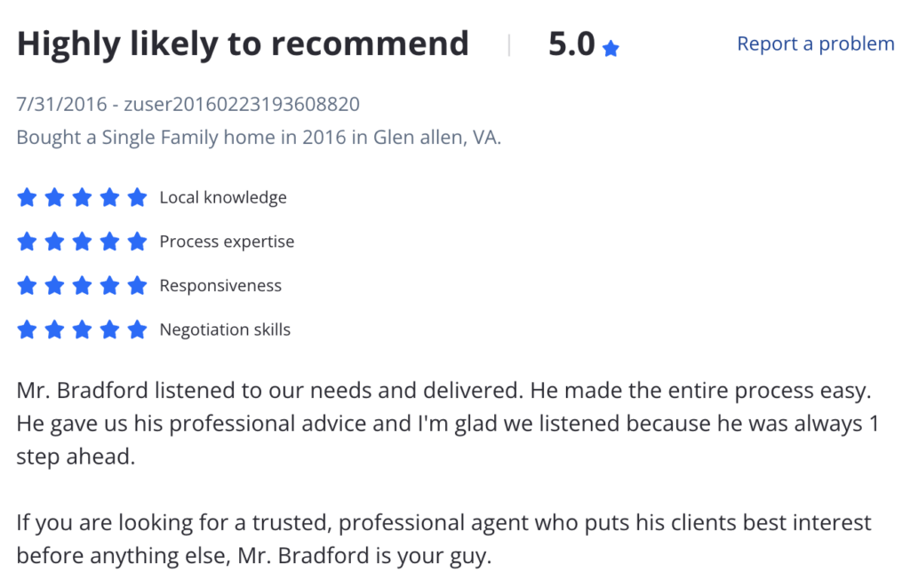Select fifth star of Local knowledge rating
910x588 pixels.
coord(137,197)
